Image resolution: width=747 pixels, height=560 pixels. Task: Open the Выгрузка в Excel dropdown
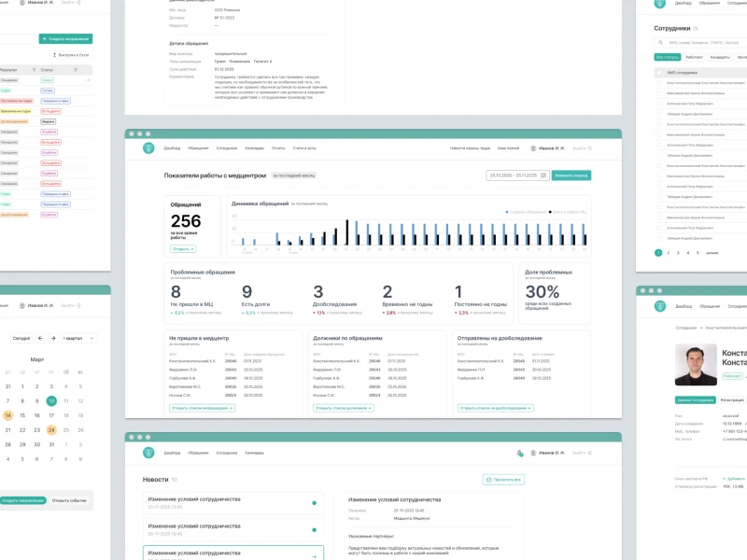[x=71, y=55]
